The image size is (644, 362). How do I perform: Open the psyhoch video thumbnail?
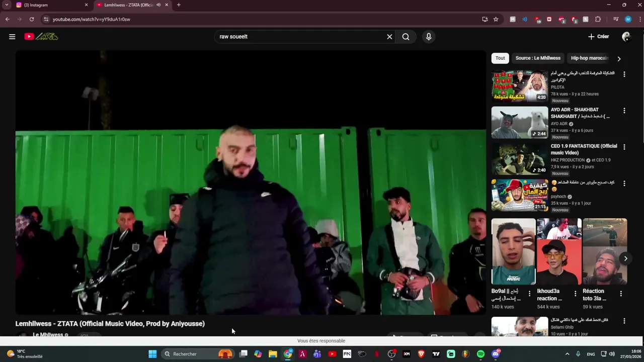[520, 196]
